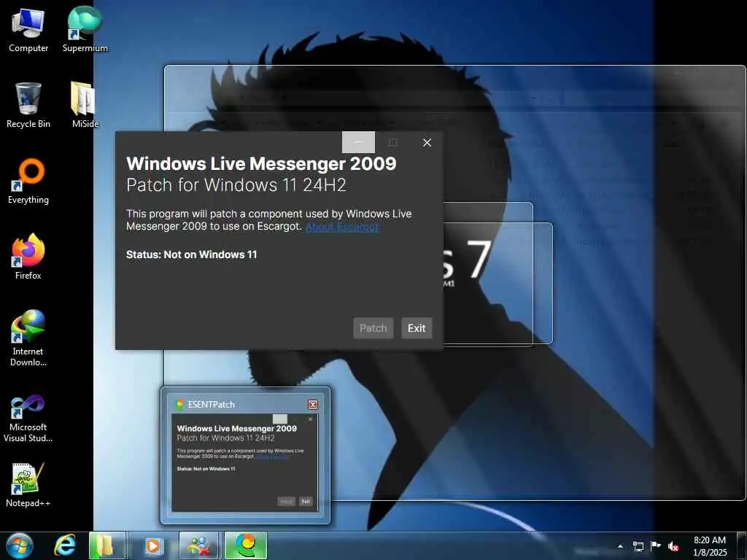Close the Windows Live Messenger patch dialog
Image resolution: width=747 pixels, height=560 pixels.
(x=427, y=142)
